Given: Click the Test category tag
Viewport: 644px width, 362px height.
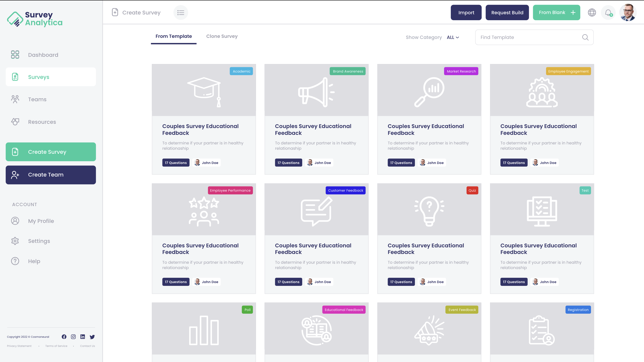Looking at the screenshot, I should pos(585,191).
